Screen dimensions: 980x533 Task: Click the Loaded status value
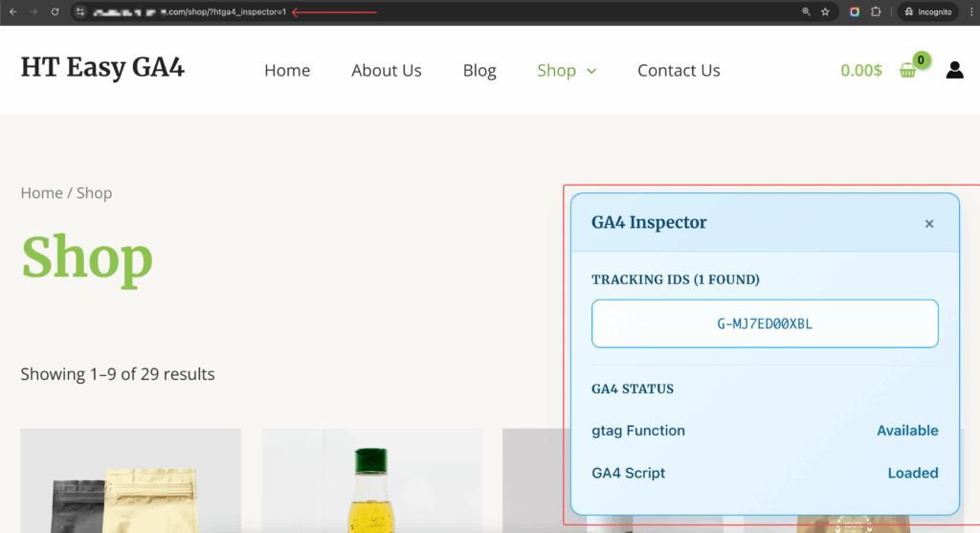[912, 473]
